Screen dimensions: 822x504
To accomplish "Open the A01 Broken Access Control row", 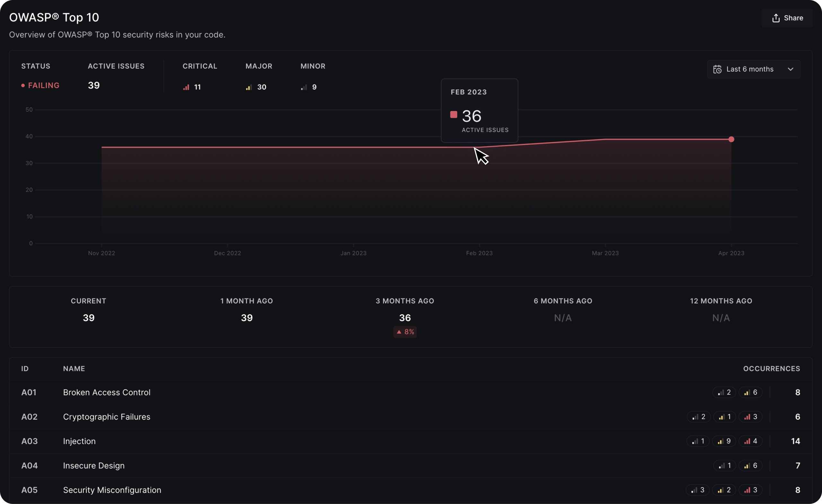I will pyautogui.click(x=107, y=392).
